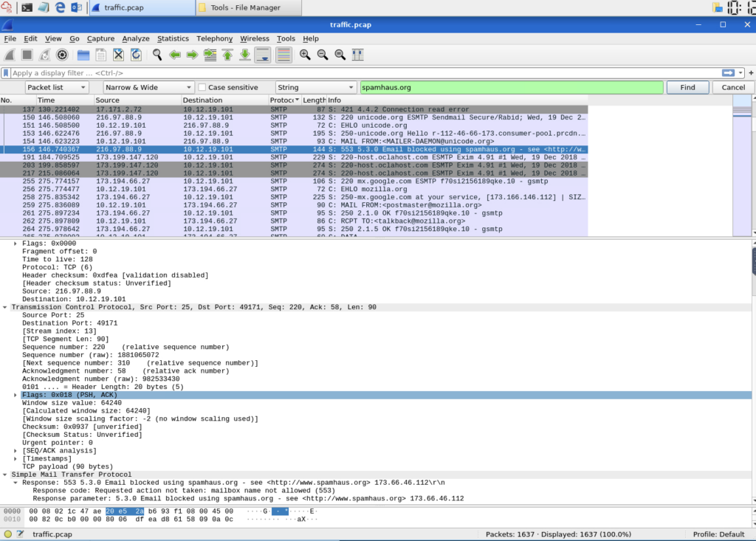The height and width of the screenshot is (541, 756).
Task: Collapse the Simple Mail Transfer Protocol section
Action: [x=5, y=475]
